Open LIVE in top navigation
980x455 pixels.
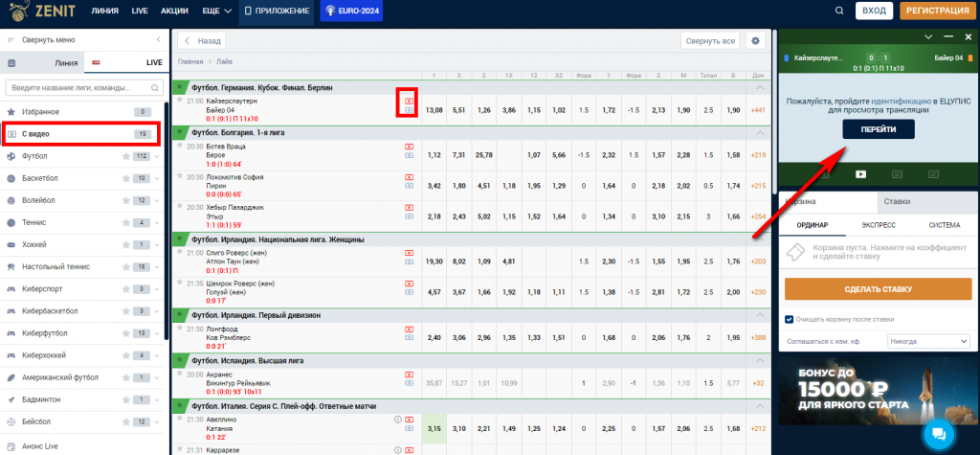(x=140, y=11)
